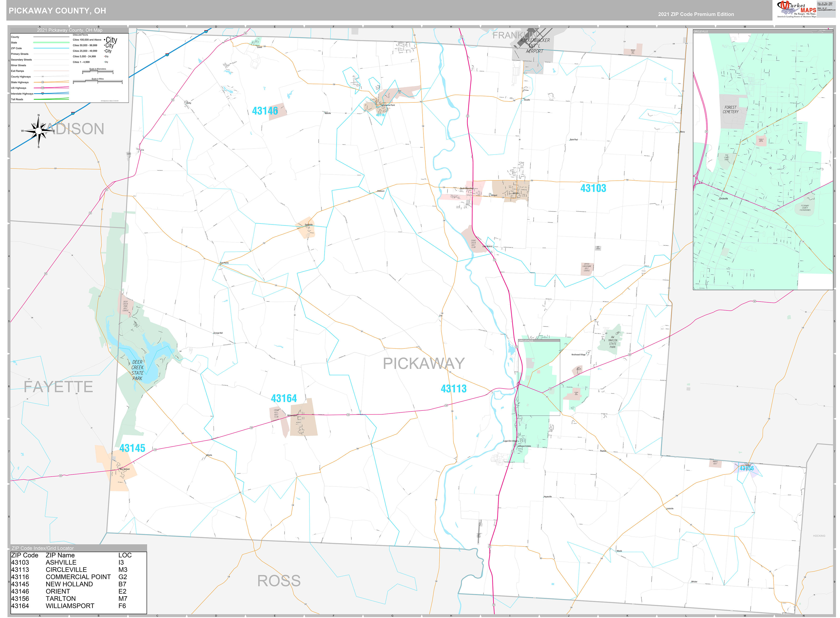840x618 pixels.
Task: Select ZIP code label 43103
Action: (x=593, y=188)
